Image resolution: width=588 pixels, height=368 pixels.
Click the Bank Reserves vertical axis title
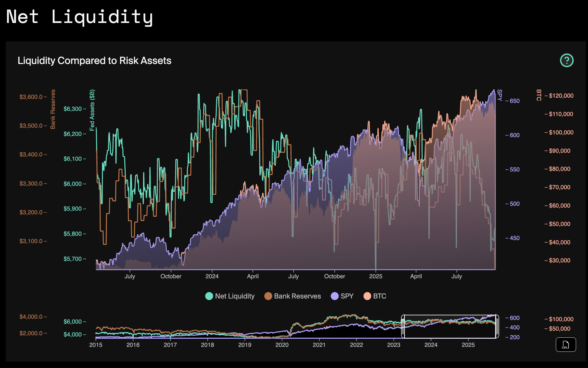(x=53, y=109)
